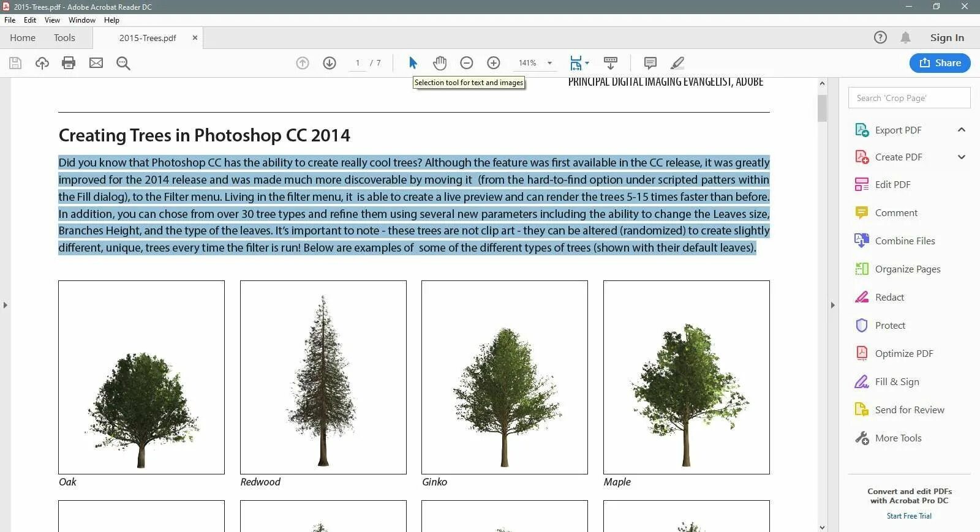Click the Search 'Crop Page' box
The image size is (980, 532).
click(909, 98)
